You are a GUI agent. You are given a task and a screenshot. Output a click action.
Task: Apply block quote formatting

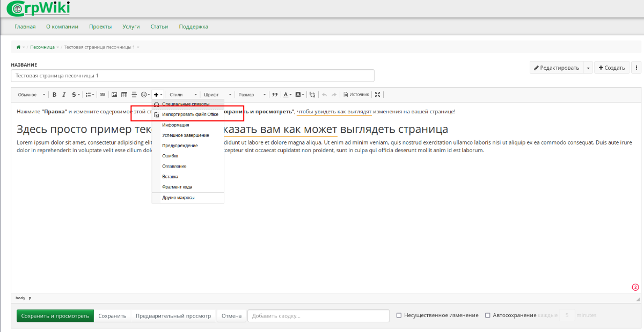point(275,95)
